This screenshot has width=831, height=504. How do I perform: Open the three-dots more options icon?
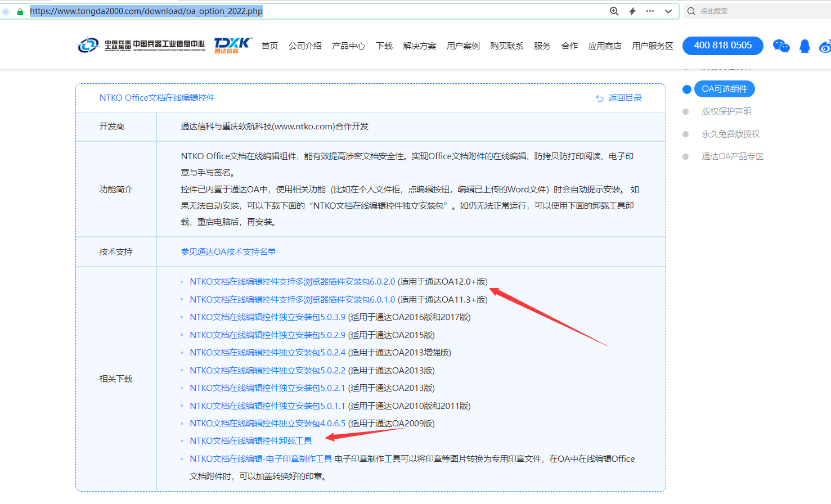(650, 11)
